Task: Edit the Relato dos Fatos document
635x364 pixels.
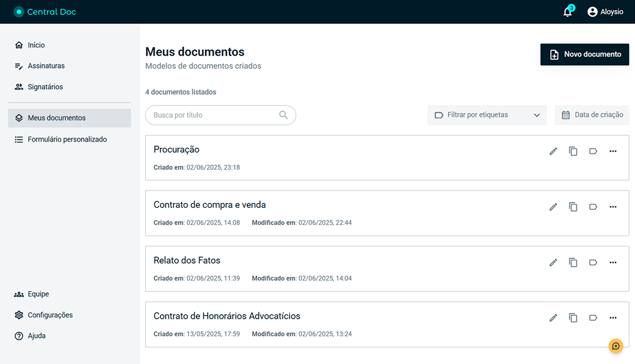Action: pyautogui.click(x=553, y=263)
